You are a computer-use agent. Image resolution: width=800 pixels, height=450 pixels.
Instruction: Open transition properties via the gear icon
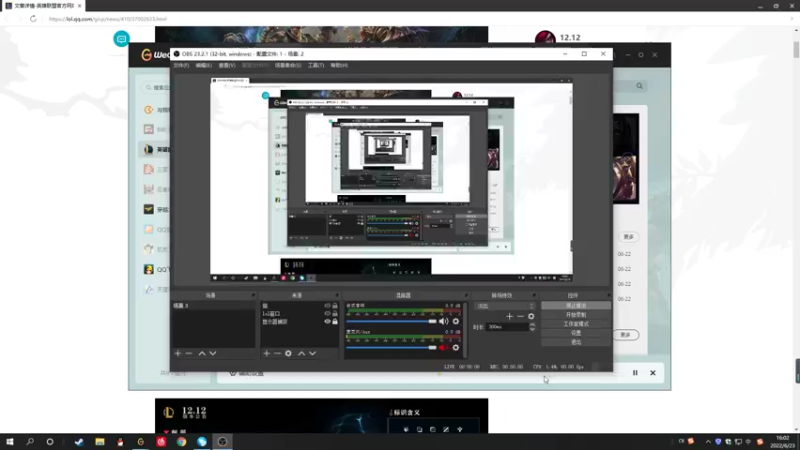pyautogui.click(x=531, y=316)
